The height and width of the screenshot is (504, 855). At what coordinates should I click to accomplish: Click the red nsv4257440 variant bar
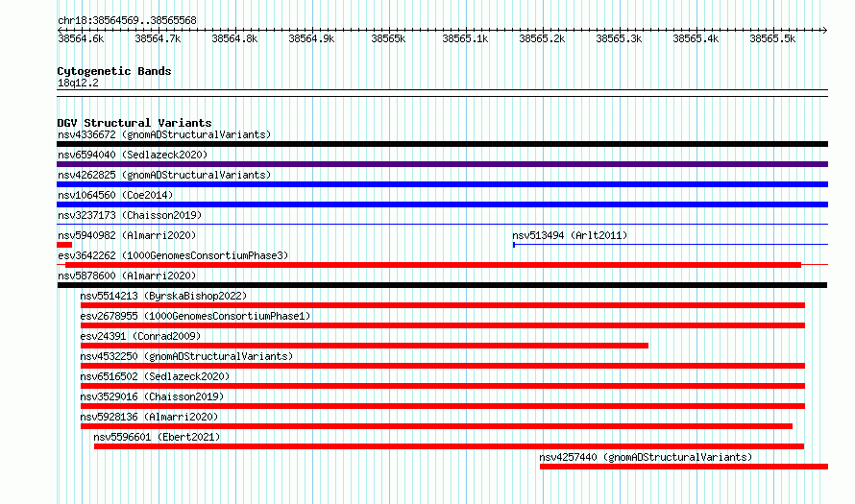click(684, 467)
